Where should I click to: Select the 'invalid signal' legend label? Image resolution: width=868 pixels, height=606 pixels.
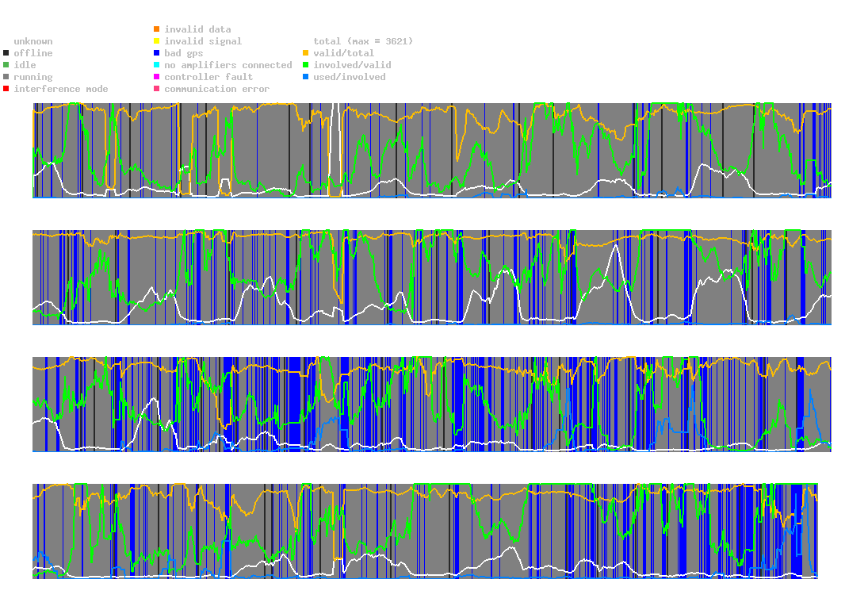coord(203,41)
